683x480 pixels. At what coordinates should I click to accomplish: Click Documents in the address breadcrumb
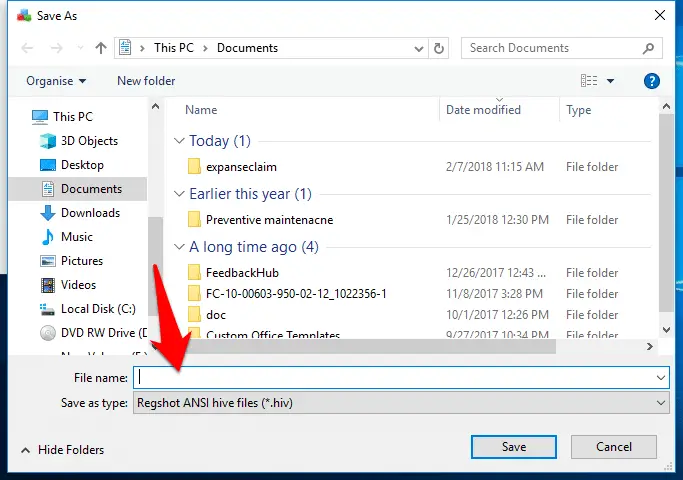tap(247, 48)
